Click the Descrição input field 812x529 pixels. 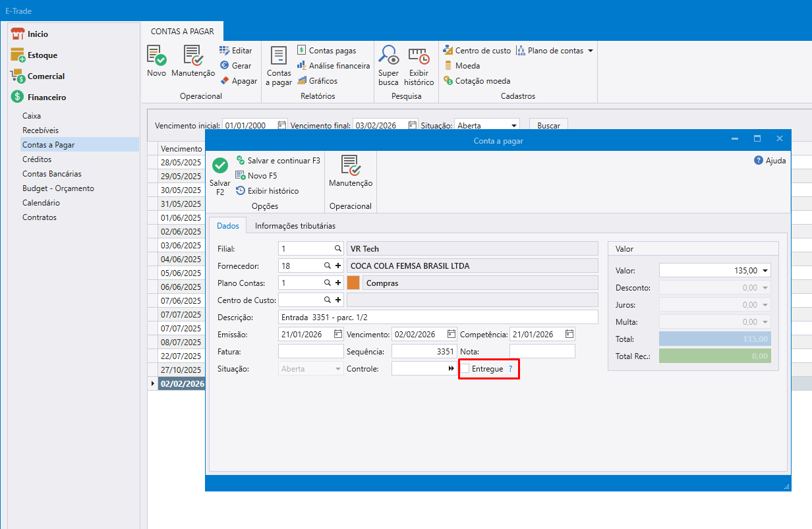pyautogui.click(x=438, y=317)
